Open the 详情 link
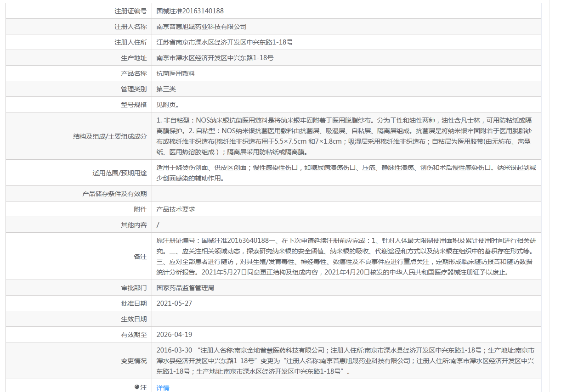This screenshot has width=561, height=392. [x=163, y=388]
